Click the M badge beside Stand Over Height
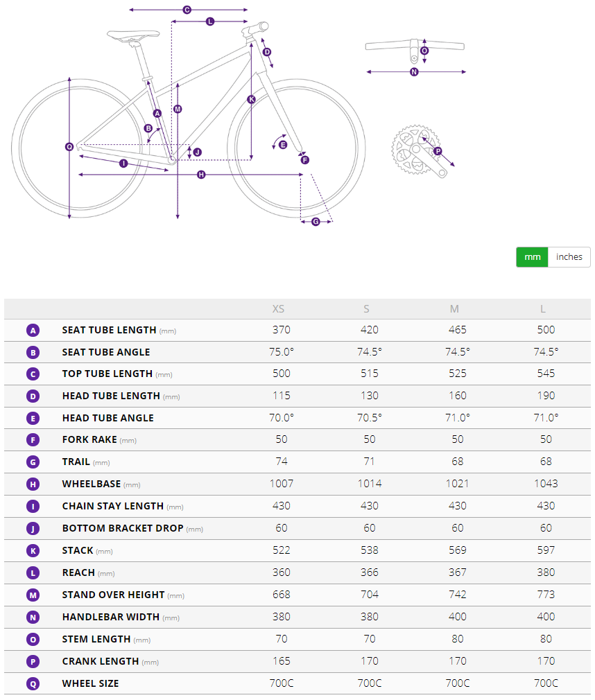 33,595
